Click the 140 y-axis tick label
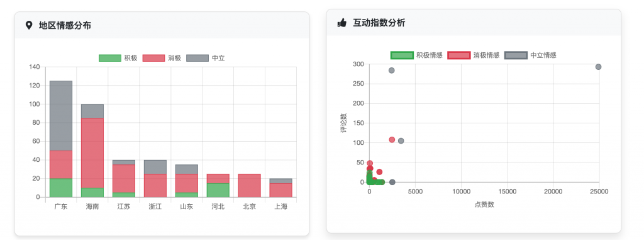644x240 pixels. [35, 67]
